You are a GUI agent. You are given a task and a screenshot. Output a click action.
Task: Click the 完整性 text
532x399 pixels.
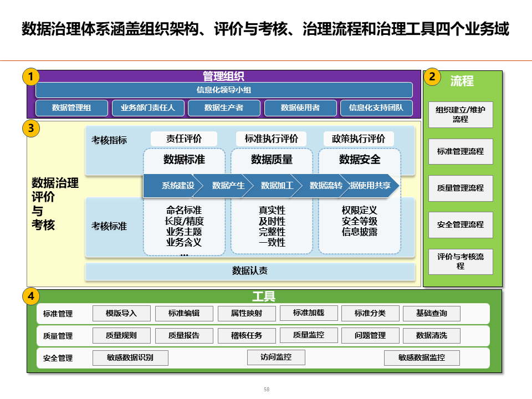[x=272, y=232]
